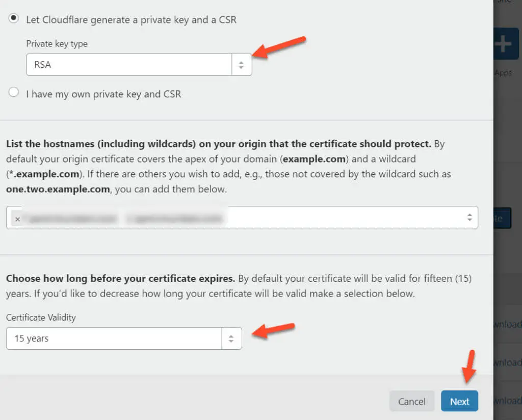Click the Apps plus icon behind the dialog
This screenshot has width=522, height=420.
point(505,44)
